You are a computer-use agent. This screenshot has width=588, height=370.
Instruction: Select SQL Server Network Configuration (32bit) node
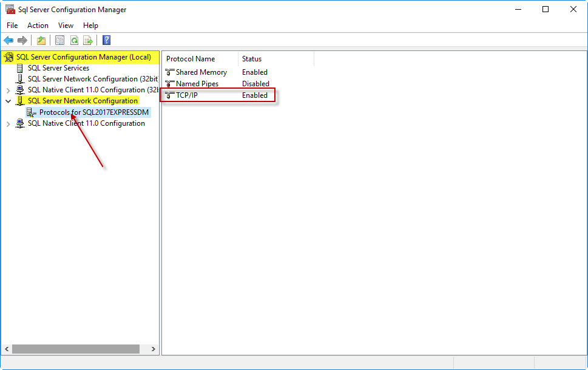pyautogui.click(x=93, y=79)
